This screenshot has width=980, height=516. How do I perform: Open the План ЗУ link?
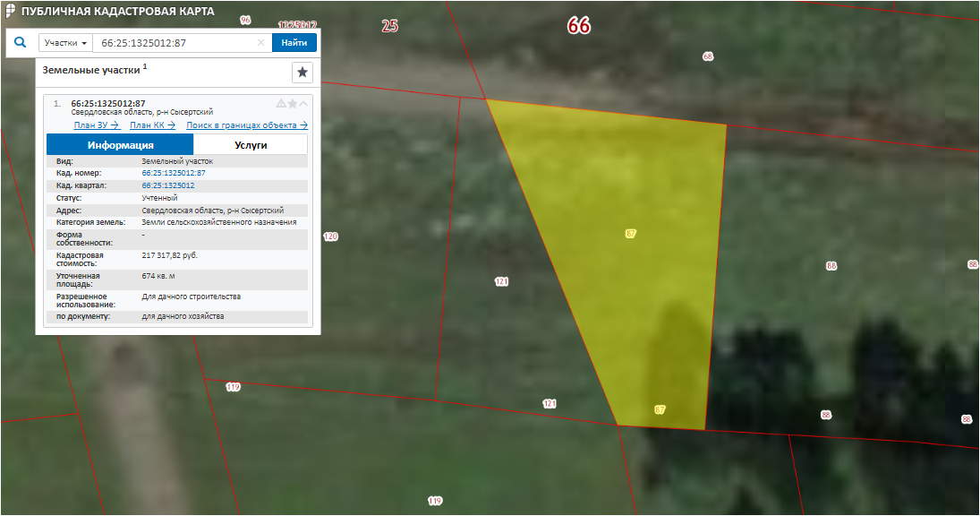point(97,125)
